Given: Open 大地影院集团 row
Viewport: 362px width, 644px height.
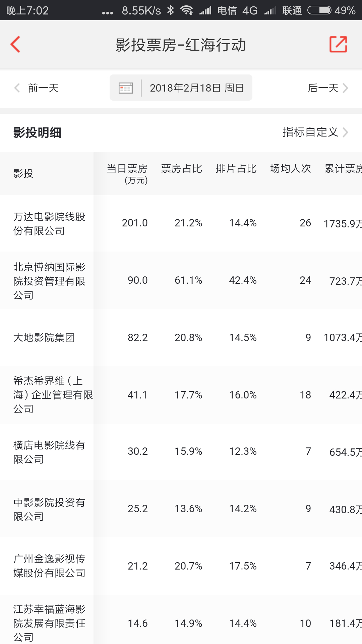Looking at the screenshot, I should coord(181,337).
